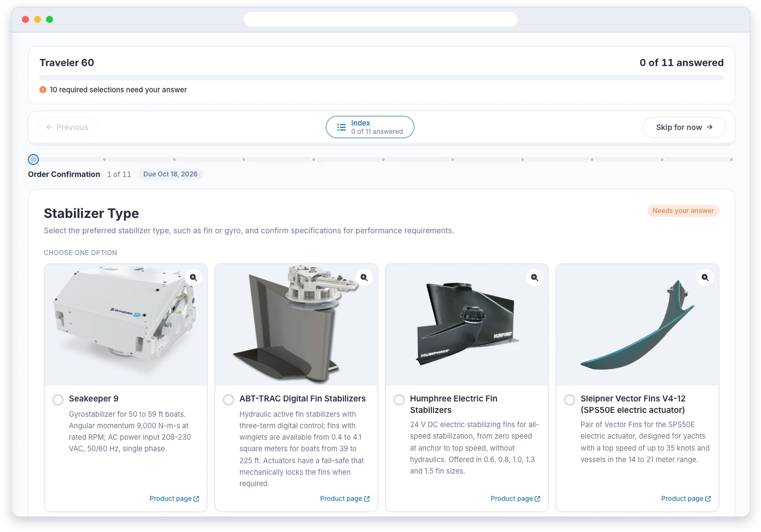Screen dimensions: 761x532
Task: Click the browser address bar
Action: coord(380,20)
